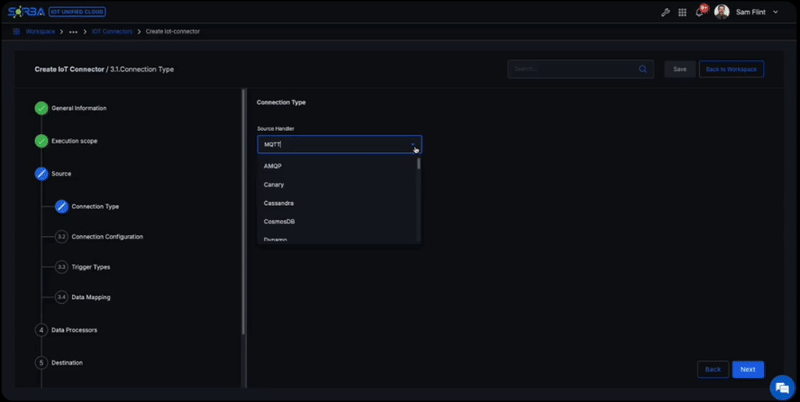Viewport: 800px width, 402px height.
Task: Open the apps grid menu
Action: tap(682, 12)
